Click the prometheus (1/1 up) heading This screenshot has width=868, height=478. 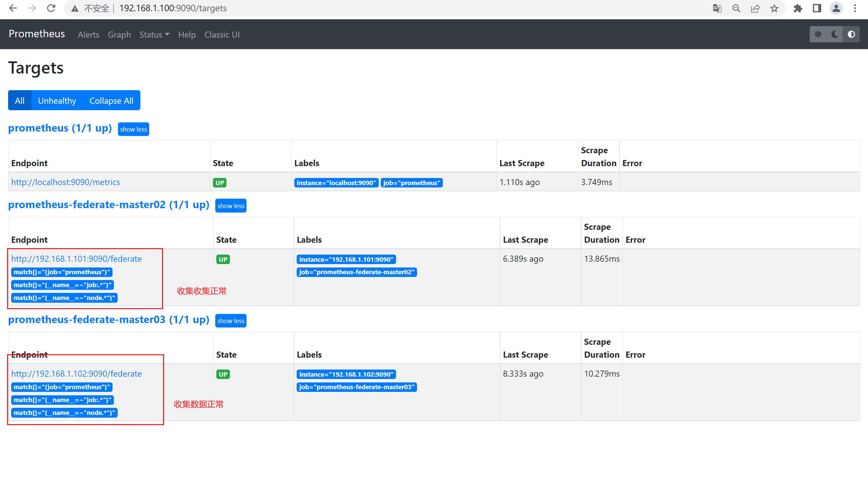tap(60, 128)
